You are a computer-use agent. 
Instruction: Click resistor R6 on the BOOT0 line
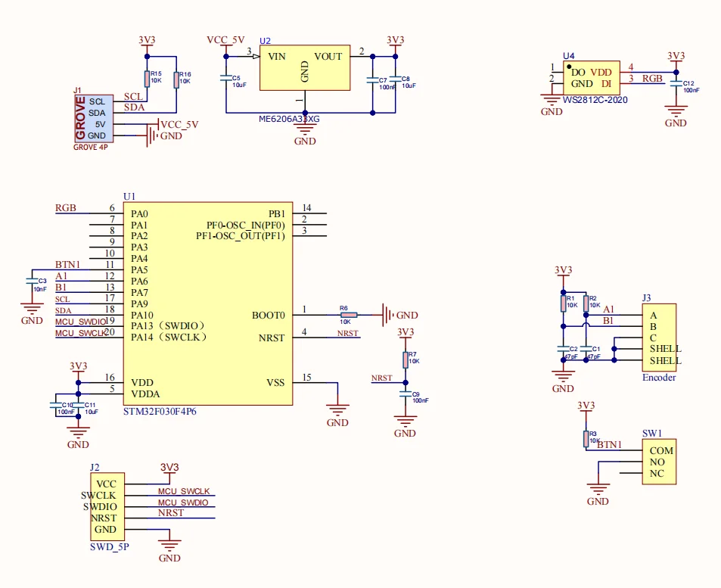tap(348, 315)
